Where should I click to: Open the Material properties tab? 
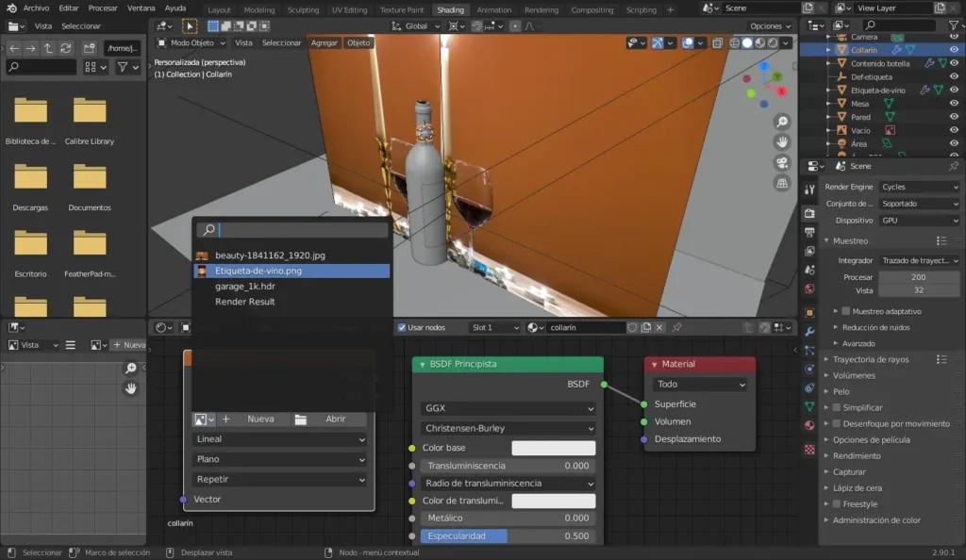[x=809, y=425]
